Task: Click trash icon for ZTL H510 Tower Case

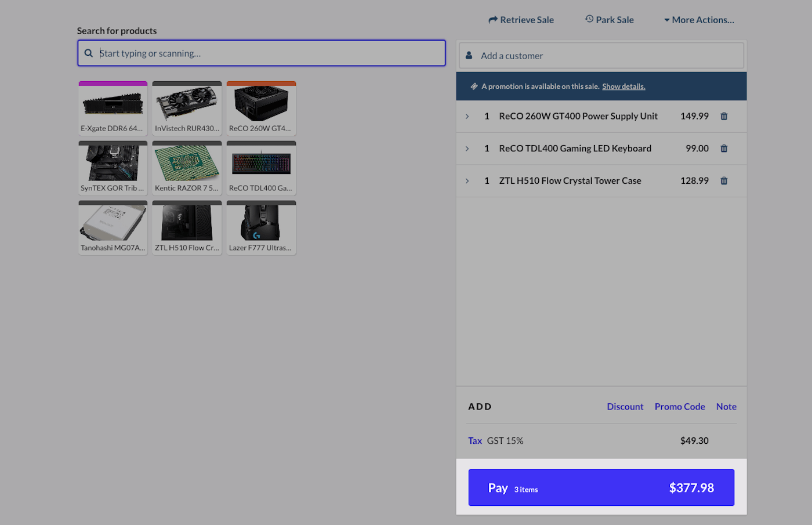Action: 724,181
